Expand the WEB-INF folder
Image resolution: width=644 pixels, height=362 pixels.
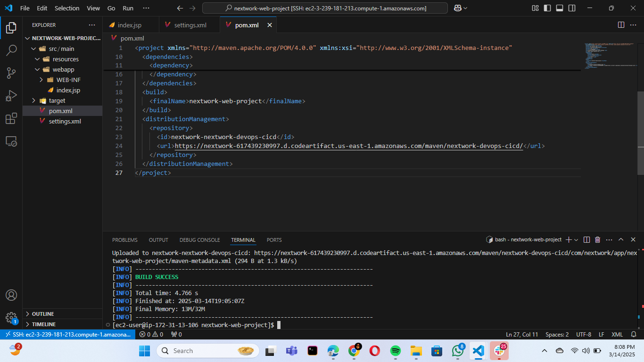point(62,80)
